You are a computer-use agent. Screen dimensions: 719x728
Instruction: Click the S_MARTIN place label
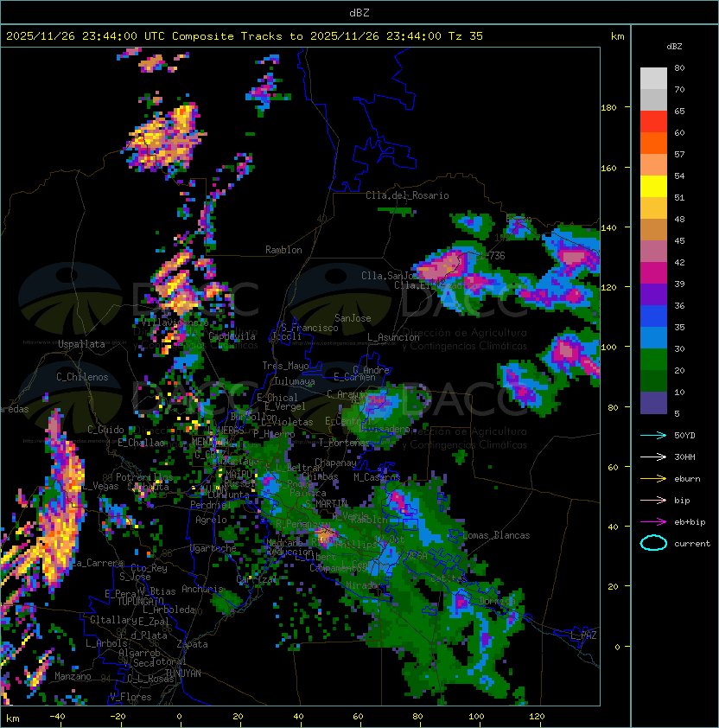pos(327,504)
